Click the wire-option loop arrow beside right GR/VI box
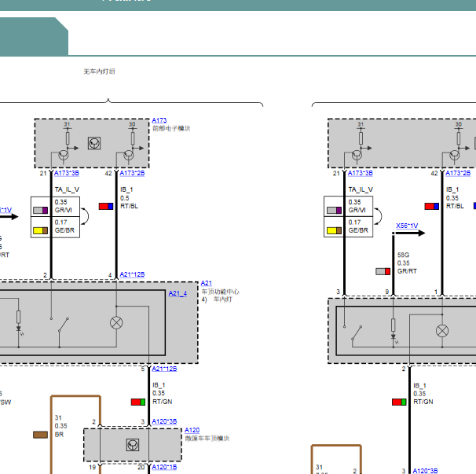 pyautogui.click(x=378, y=216)
